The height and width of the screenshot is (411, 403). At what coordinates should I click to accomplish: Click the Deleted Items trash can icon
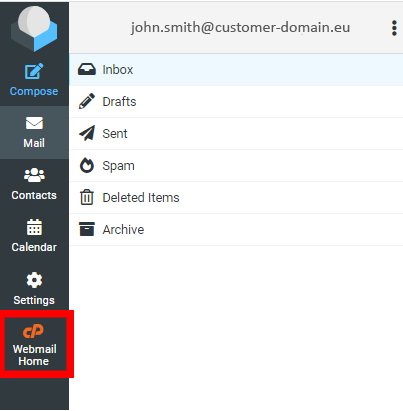[87, 197]
